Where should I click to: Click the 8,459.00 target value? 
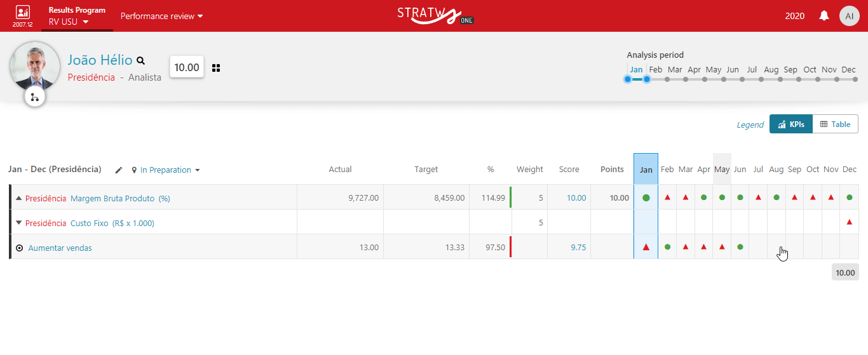(449, 198)
